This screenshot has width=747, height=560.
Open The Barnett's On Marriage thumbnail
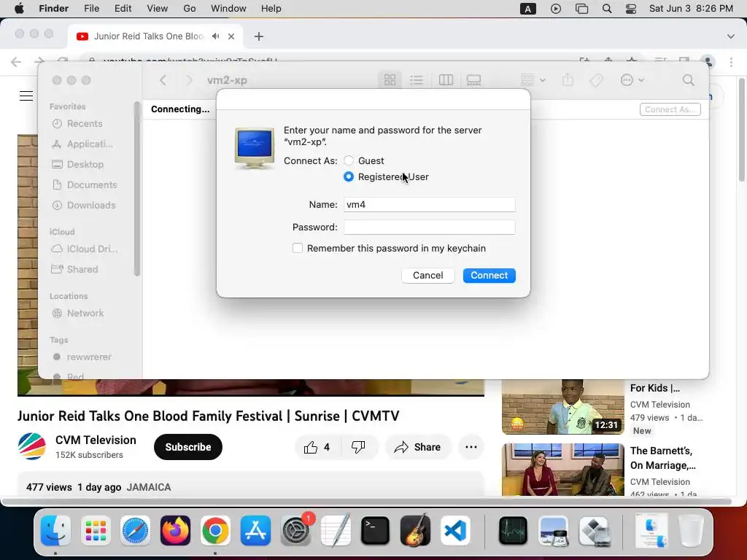(562, 470)
